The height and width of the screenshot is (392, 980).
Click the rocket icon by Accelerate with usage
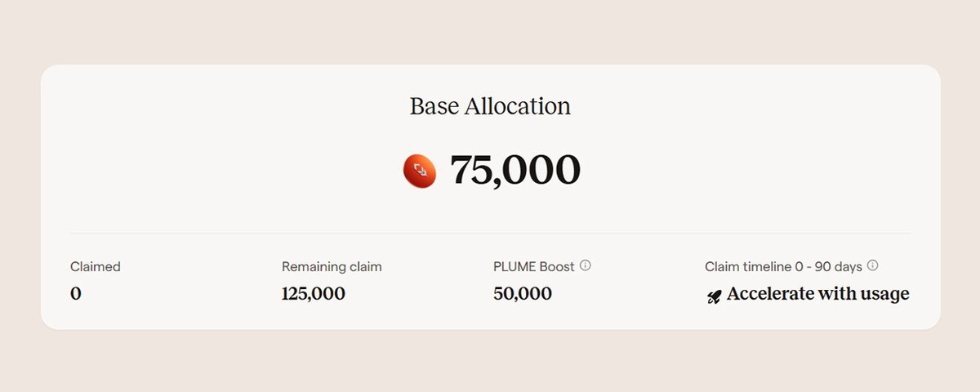click(714, 296)
